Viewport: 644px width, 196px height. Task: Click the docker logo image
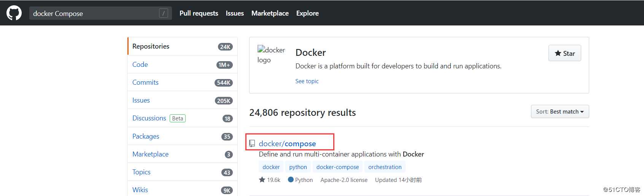[271, 55]
